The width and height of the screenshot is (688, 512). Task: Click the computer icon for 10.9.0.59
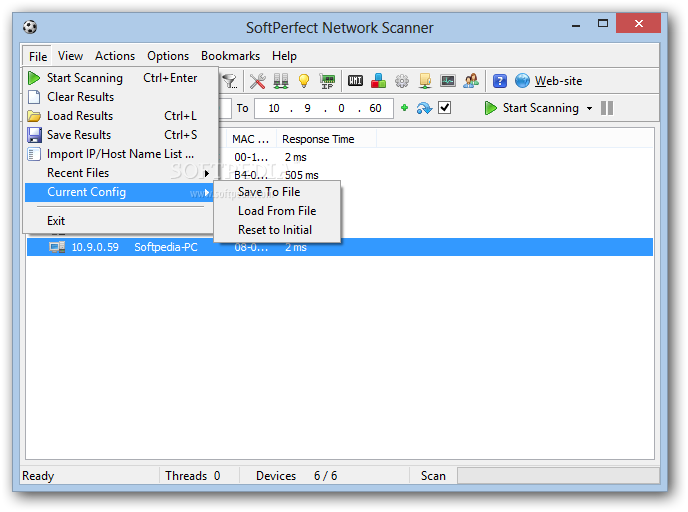(x=57, y=247)
